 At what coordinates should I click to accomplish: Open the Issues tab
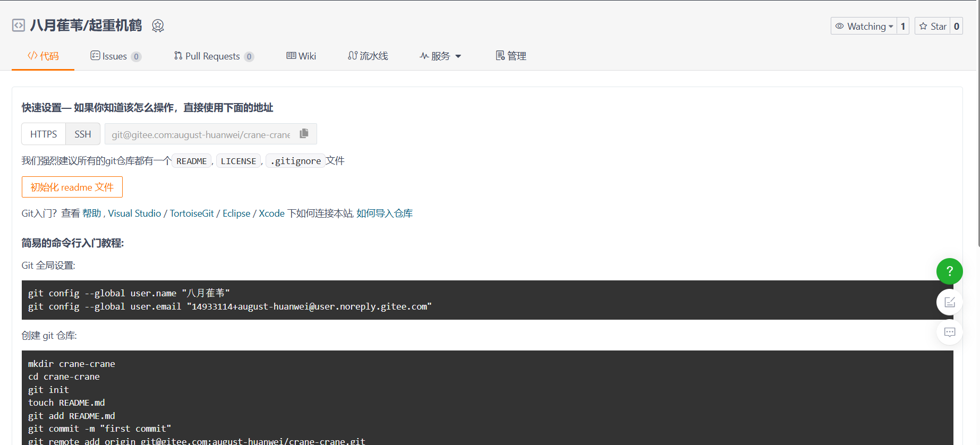pyautogui.click(x=116, y=56)
